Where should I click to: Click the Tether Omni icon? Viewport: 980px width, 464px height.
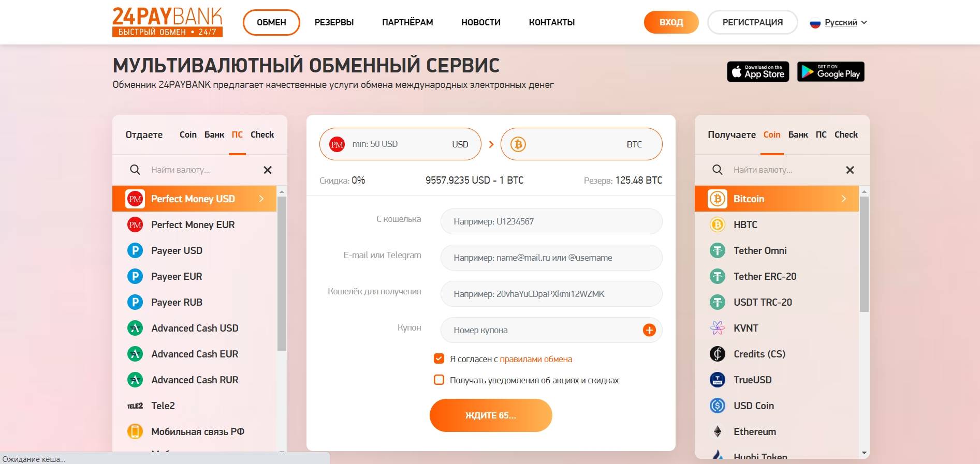click(718, 250)
